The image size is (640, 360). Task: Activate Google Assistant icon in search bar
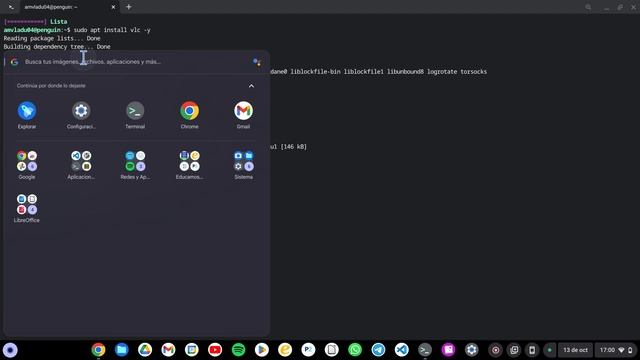coord(257,62)
